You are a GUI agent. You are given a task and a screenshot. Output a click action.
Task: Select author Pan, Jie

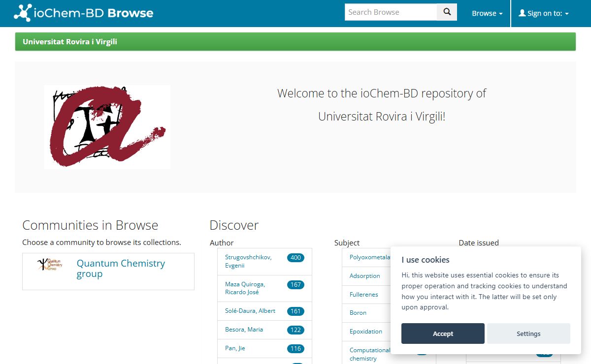click(x=235, y=348)
